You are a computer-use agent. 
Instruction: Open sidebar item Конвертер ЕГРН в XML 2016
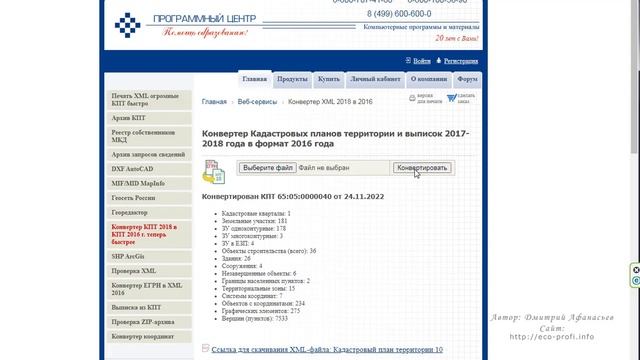click(149, 289)
